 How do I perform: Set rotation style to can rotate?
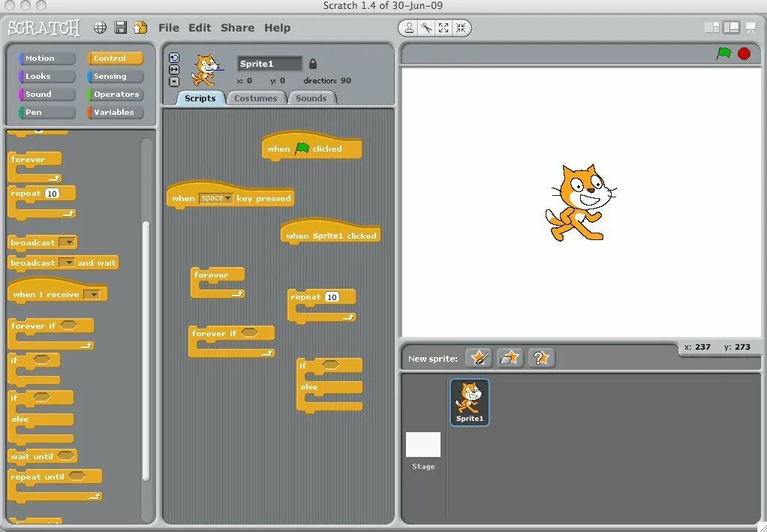coord(174,58)
